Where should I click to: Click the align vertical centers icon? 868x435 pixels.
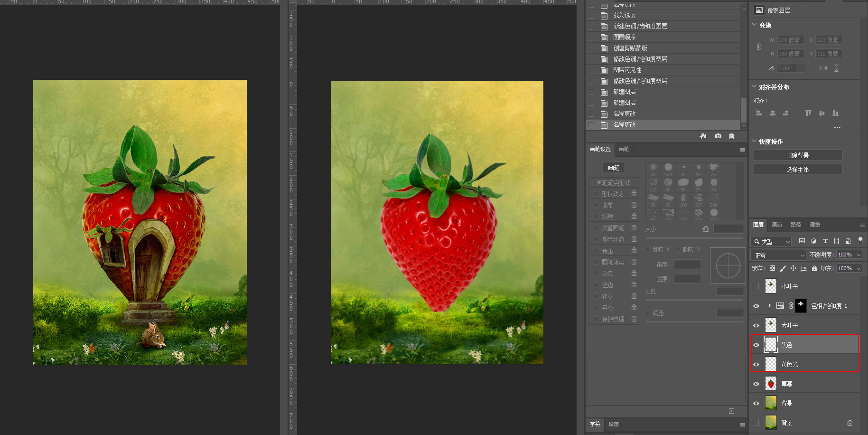pyautogui.click(x=822, y=113)
